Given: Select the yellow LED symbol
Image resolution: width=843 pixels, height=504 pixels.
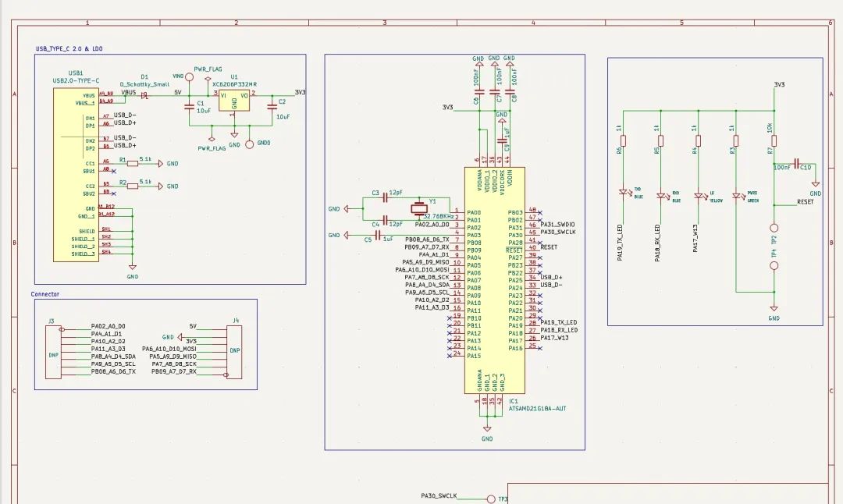Looking at the screenshot, I should click(698, 194).
